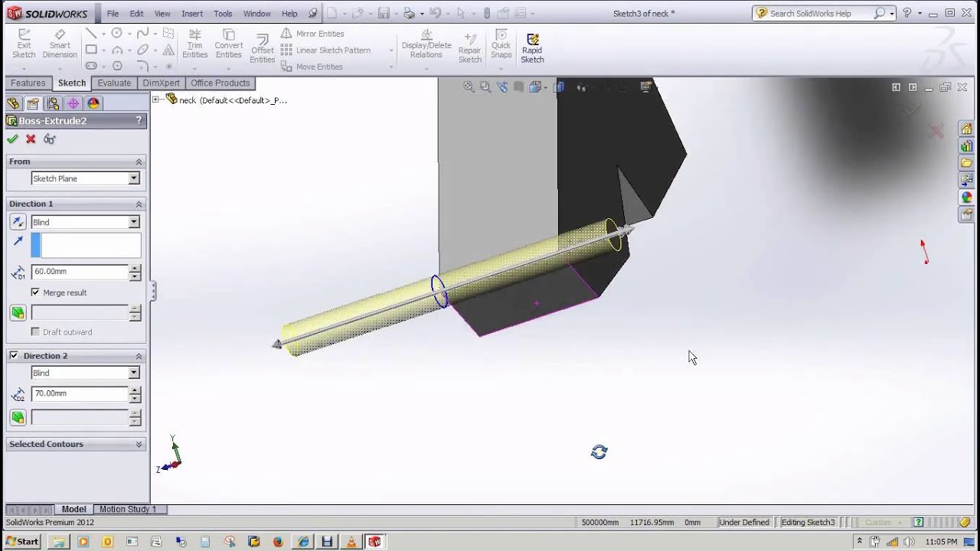Screen dimensions: 980x551
Task: Select the Offset Entities tool
Action: (262, 49)
